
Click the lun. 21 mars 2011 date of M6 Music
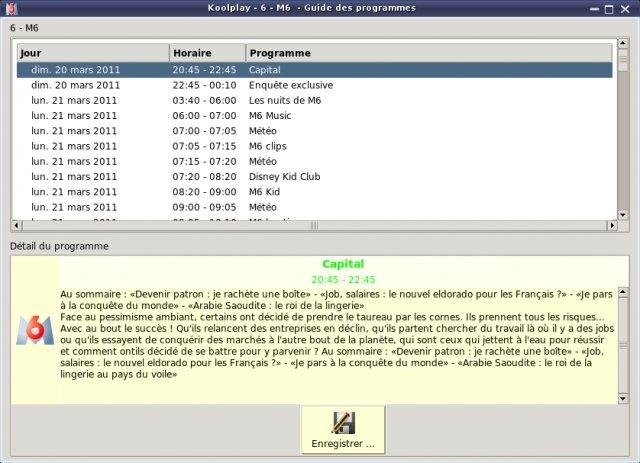pyautogui.click(x=74, y=116)
